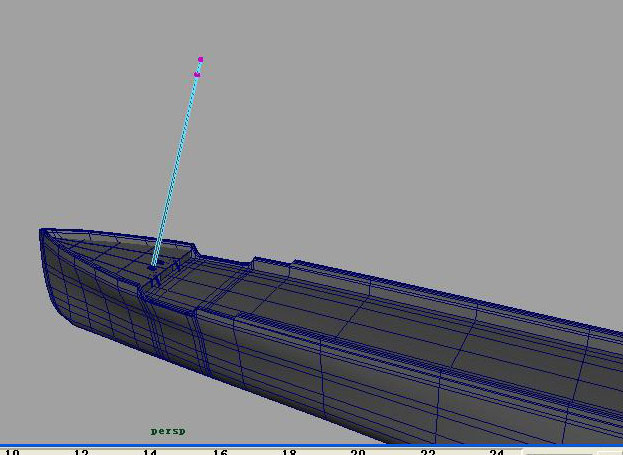Image resolution: width=623 pixels, height=455 pixels.
Task: Click the persp camera label in viewport
Action: [x=168, y=431]
